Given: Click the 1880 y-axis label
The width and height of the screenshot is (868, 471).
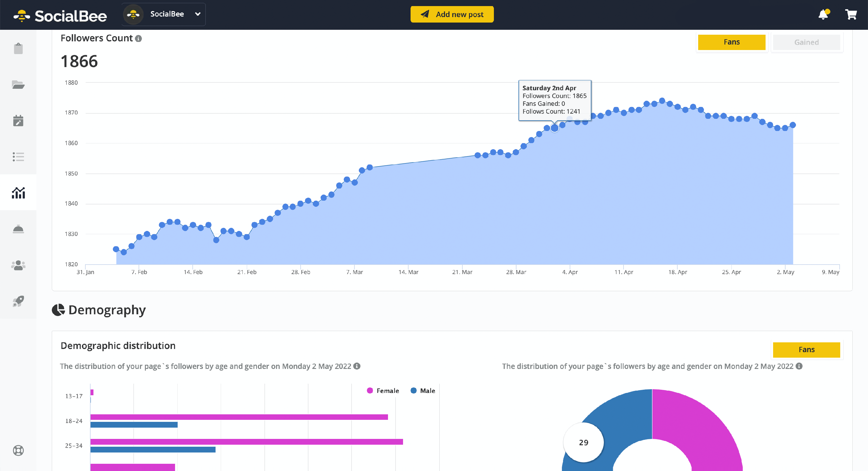Looking at the screenshot, I should tap(71, 82).
